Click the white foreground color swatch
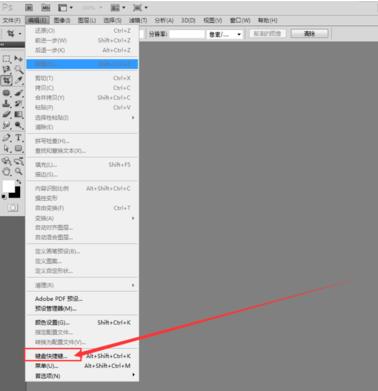This screenshot has width=378, height=391. pyautogui.click(x=8, y=186)
